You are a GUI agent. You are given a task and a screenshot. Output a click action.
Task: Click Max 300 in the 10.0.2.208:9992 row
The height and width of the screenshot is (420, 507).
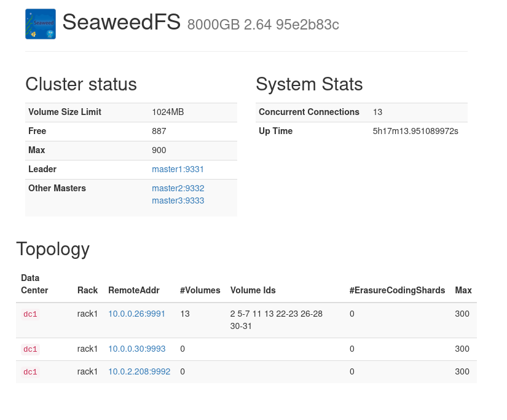(462, 371)
